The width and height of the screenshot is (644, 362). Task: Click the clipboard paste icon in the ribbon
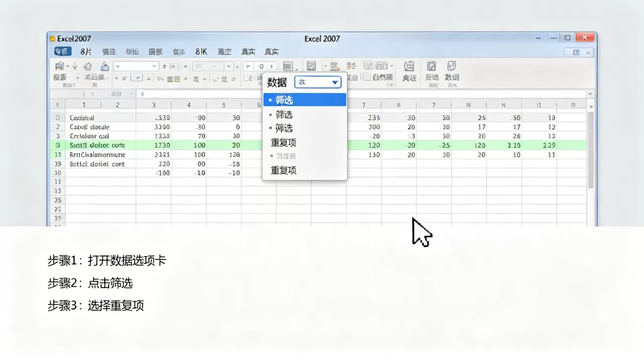(x=59, y=66)
